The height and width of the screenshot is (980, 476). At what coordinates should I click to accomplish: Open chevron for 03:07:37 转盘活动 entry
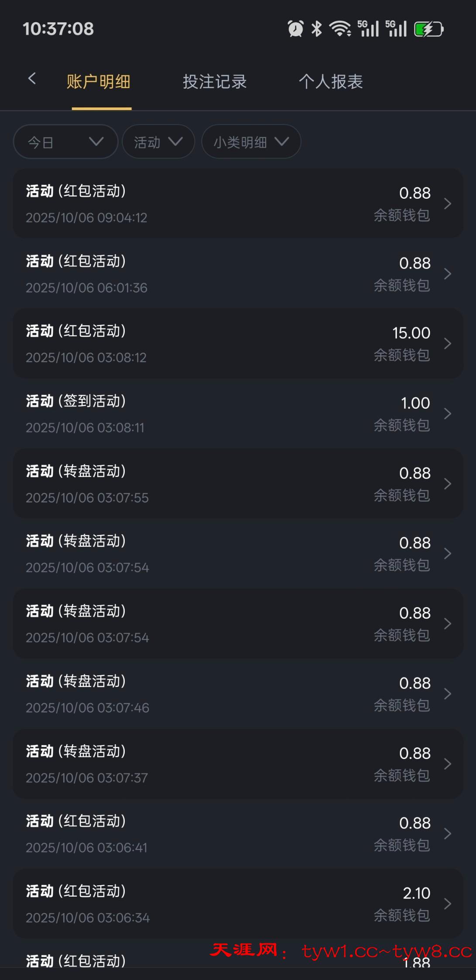click(447, 764)
